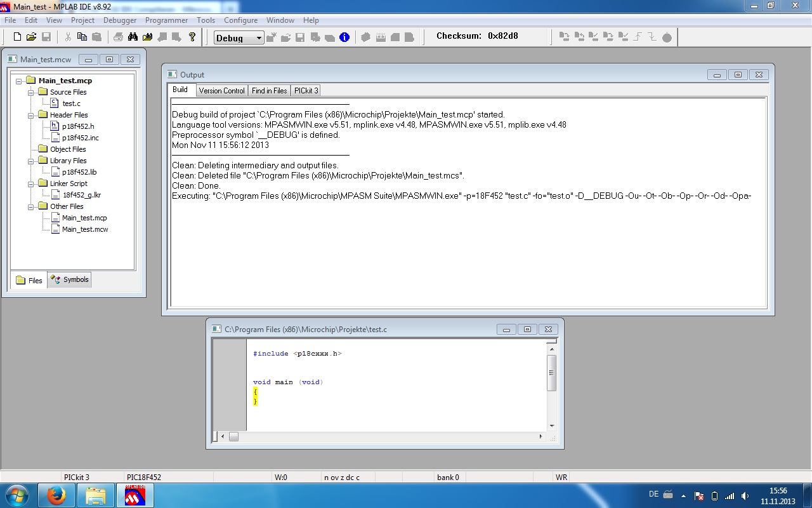Image resolution: width=812 pixels, height=508 pixels.
Task: Select test.c in the project tree
Action: point(71,104)
